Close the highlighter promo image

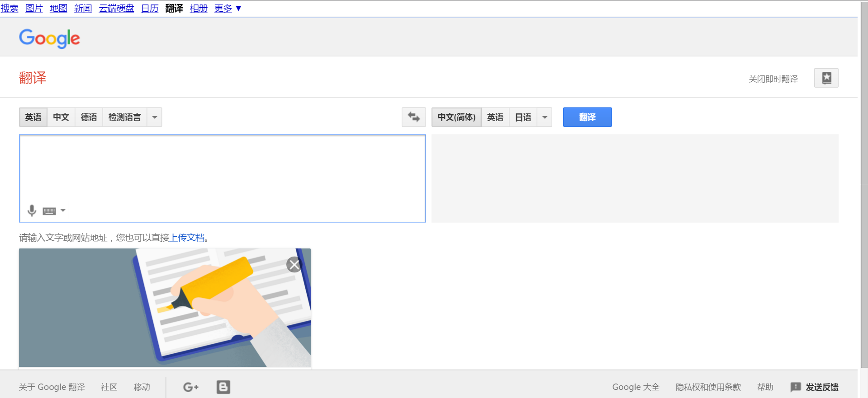[x=294, y=265]
